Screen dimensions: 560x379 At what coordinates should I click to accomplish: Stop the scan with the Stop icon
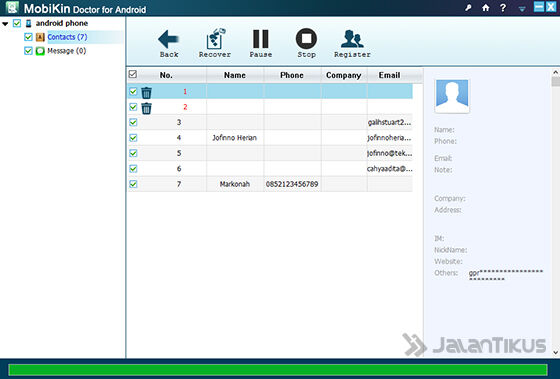(306, 39)
